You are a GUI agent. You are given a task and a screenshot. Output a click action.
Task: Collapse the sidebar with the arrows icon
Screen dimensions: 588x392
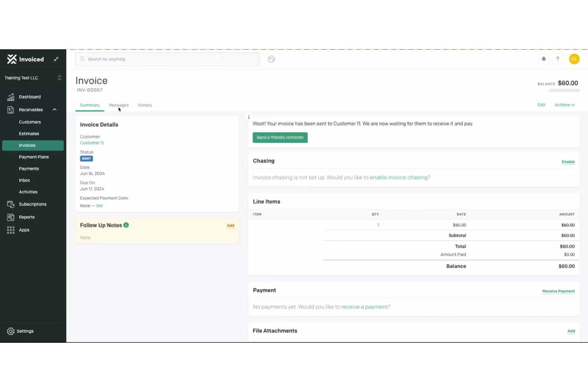[56, 59]
